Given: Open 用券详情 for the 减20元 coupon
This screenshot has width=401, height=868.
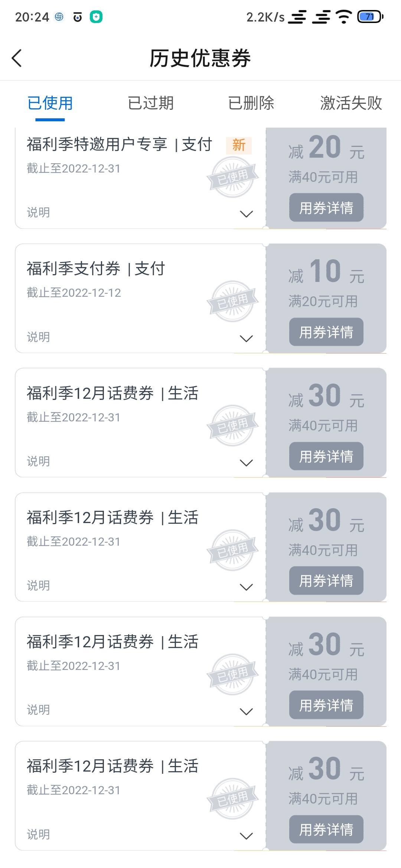Looking at the screenshot, I should [x=326, y=207].
